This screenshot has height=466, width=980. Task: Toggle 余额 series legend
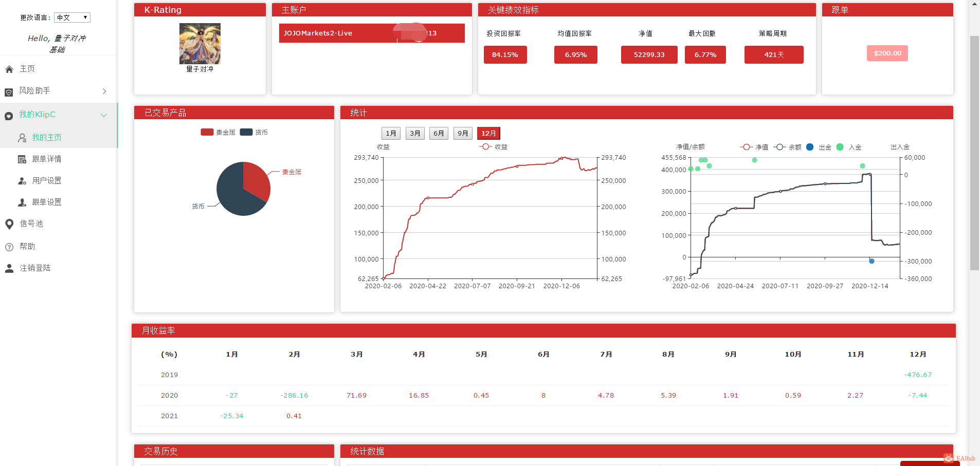coord(788,147)
